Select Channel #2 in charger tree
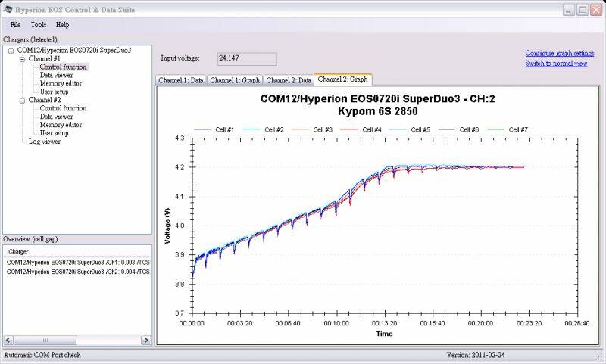606x364 pixels. [45, 100]
